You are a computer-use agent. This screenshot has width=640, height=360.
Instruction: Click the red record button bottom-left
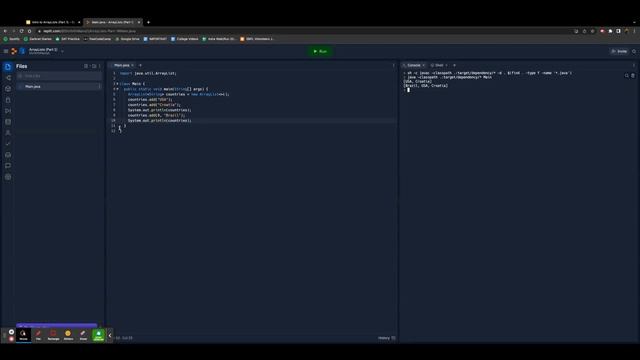11,339
